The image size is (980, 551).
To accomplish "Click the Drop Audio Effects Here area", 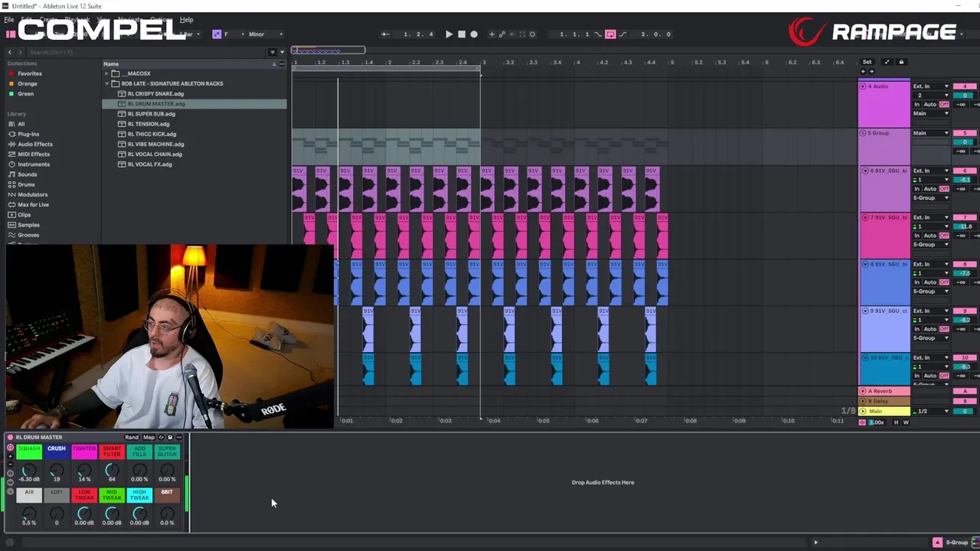I will click(x=603, y=483).
